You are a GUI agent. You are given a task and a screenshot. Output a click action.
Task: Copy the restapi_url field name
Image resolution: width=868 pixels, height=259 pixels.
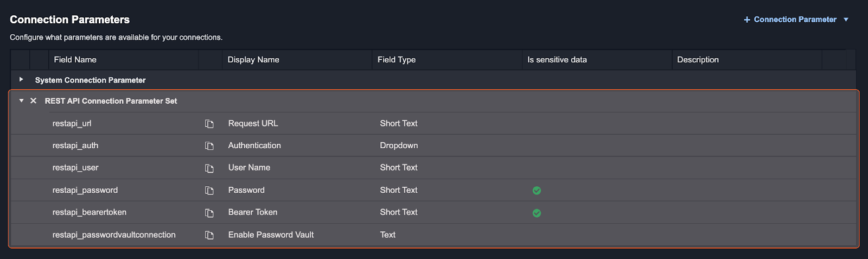[x=209, y=124]
